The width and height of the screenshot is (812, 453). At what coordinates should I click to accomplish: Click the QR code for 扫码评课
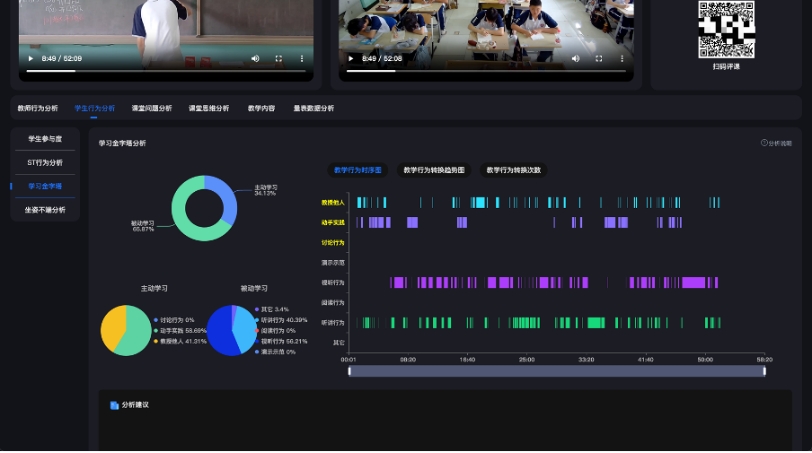click(725, 30)
